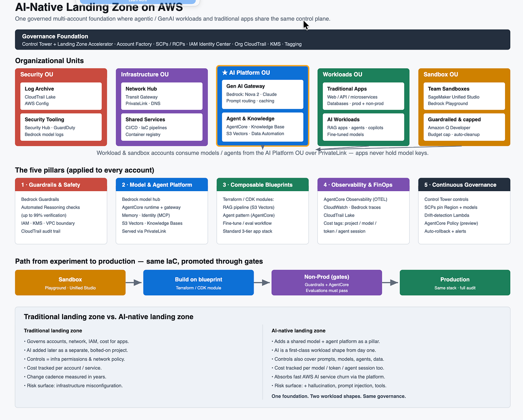Open the Security Tooling card

coord(61,127)
